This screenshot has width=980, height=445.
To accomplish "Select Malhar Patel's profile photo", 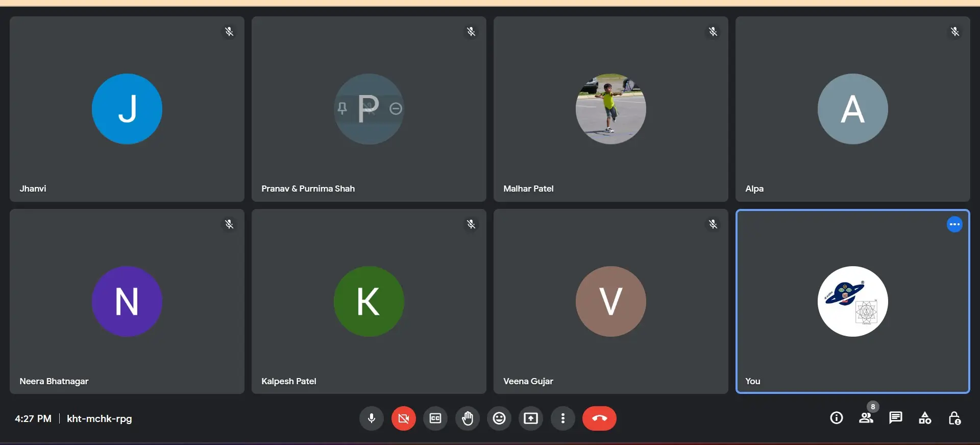I will pyautogui.click(x=611, y=109).
